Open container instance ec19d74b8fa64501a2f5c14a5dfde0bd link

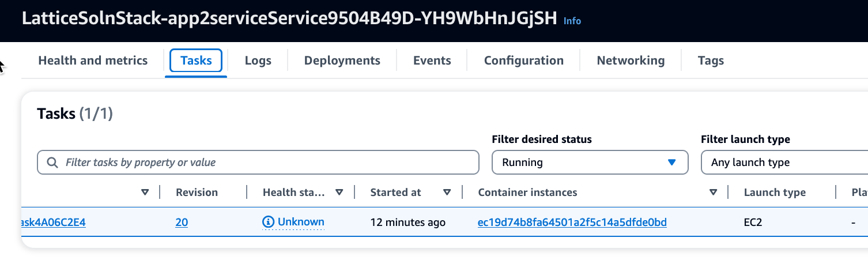point(572,222)
